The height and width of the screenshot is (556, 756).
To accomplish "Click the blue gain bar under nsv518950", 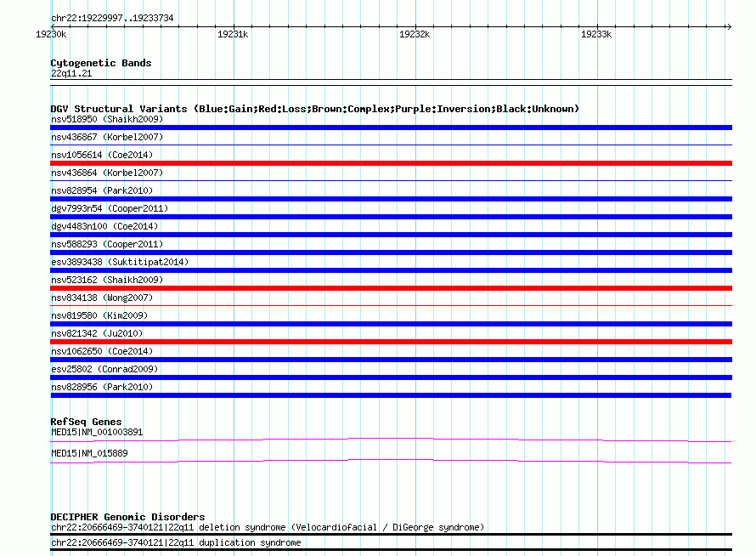I will pyautogui.click(x=391, y=128).
